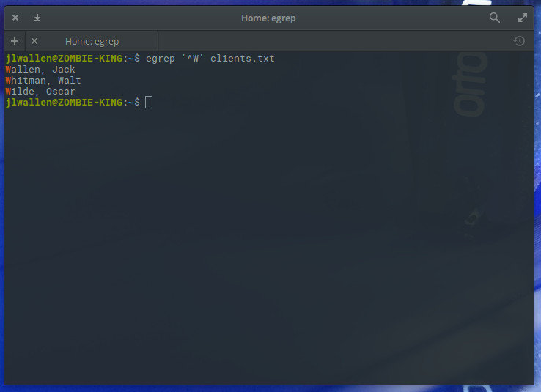Close the terminal window from the titlebar
This screenshot has width=541, height=392.
click(x=15, y=18)
